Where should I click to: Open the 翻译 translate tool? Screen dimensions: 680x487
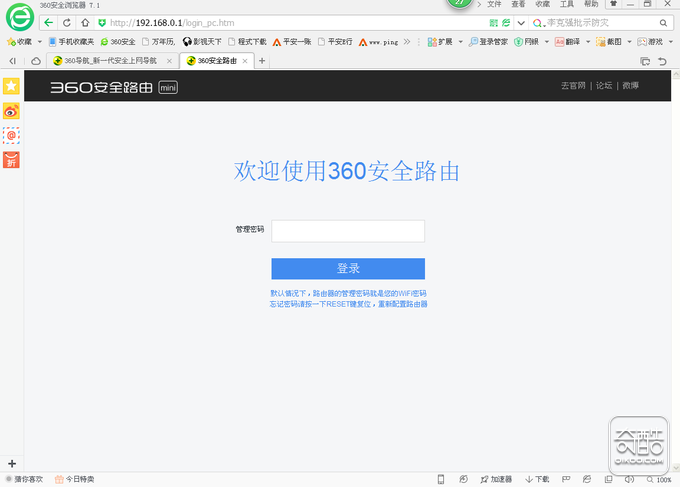[568, 42]
